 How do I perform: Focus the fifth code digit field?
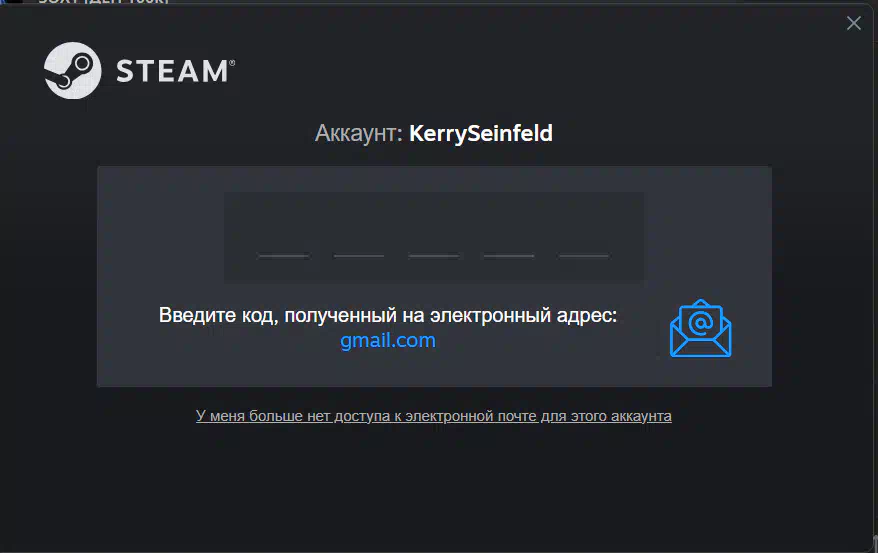point(584,238)
